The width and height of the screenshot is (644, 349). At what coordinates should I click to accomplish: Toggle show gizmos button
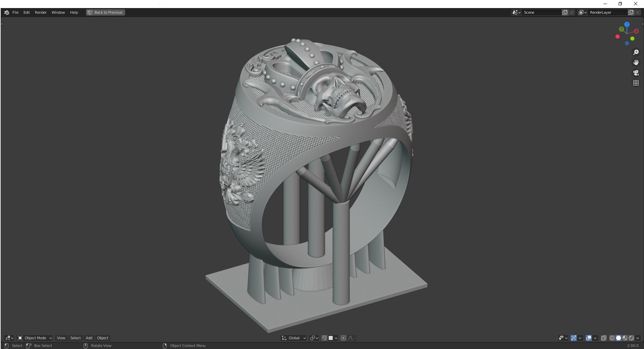[x=574, y=338]
